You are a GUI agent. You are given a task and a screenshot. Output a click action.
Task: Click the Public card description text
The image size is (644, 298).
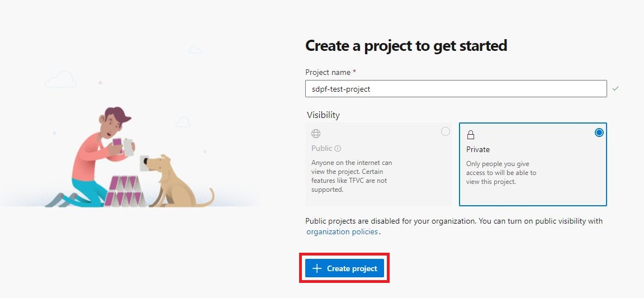point(351,176)
